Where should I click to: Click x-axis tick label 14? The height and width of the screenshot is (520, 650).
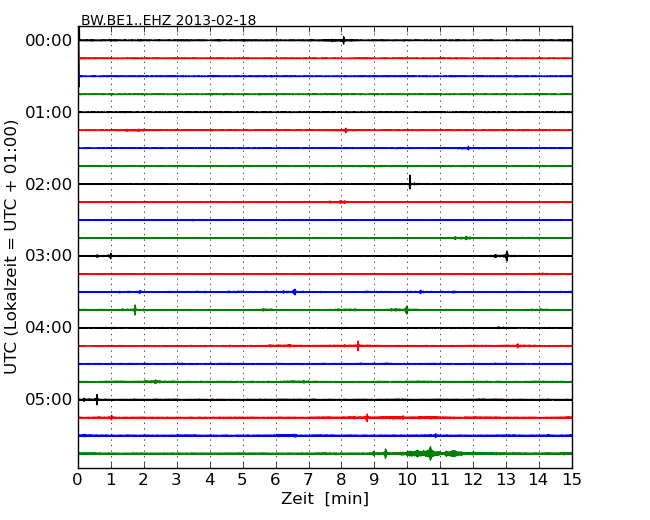(x=538, y=480)
